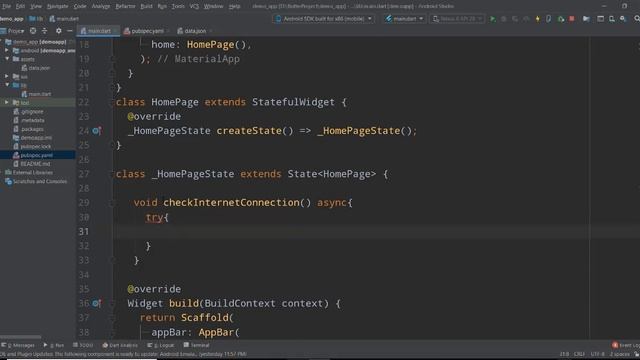640x360 pixels.
Task: Open the Refactor menu
Action: 125,7
